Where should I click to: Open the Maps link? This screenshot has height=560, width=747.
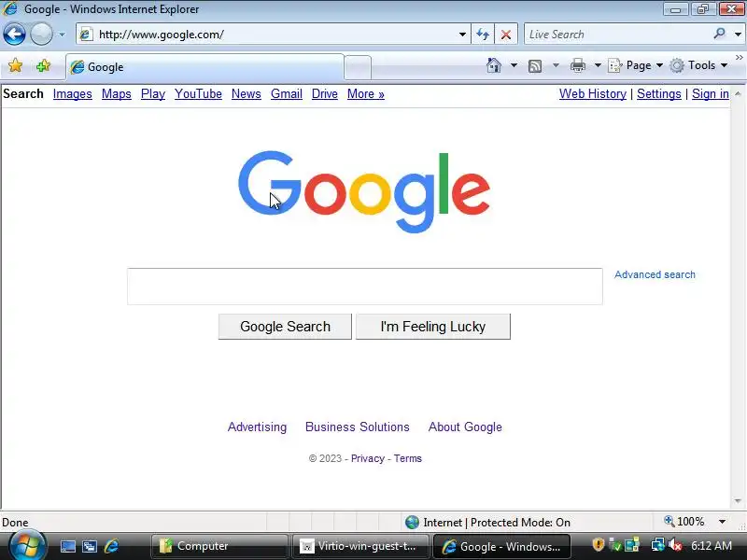[x=116, y=94]
